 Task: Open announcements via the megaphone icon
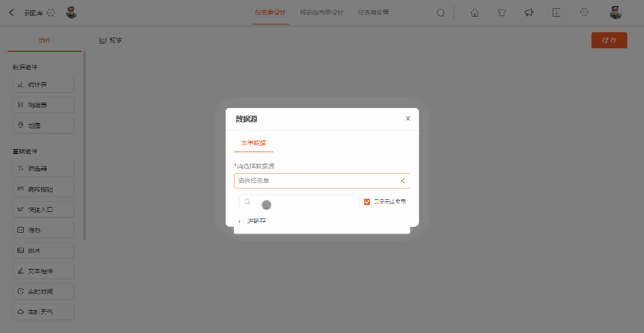[x=529, y=13]
